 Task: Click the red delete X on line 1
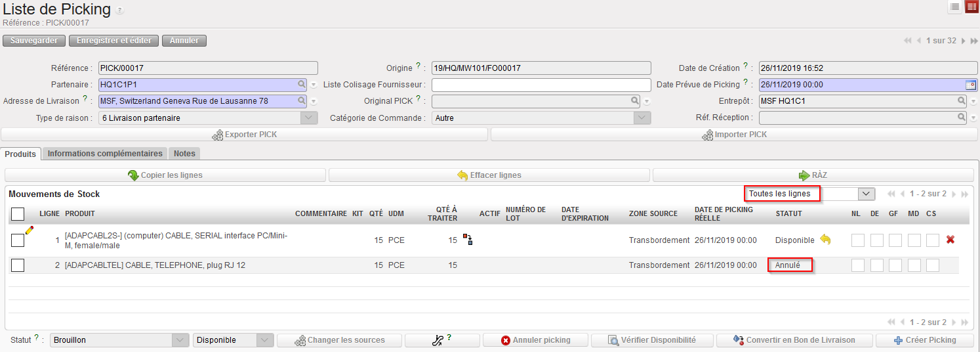click(950, 240)
